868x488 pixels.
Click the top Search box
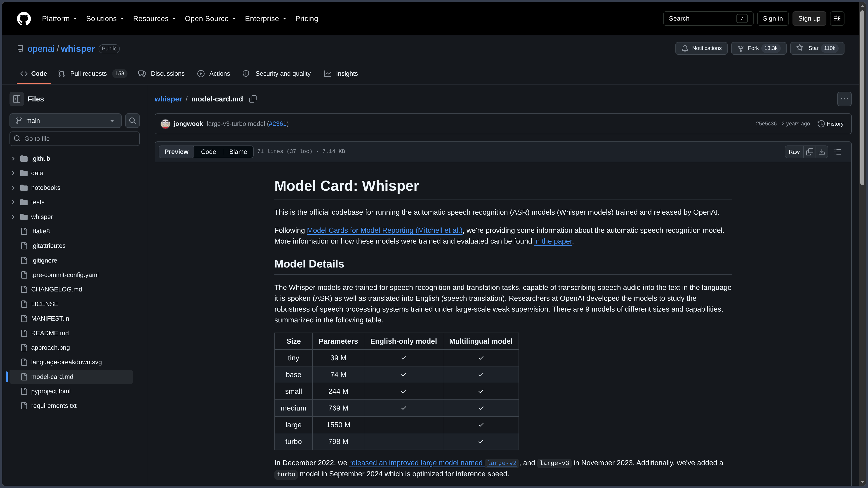[708, 19]
